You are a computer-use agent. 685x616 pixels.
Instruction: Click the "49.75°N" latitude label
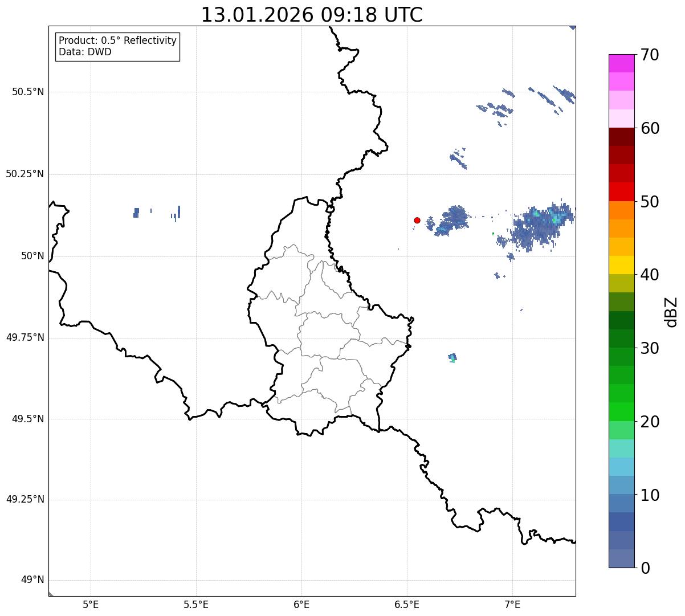(x=25, y=337)
